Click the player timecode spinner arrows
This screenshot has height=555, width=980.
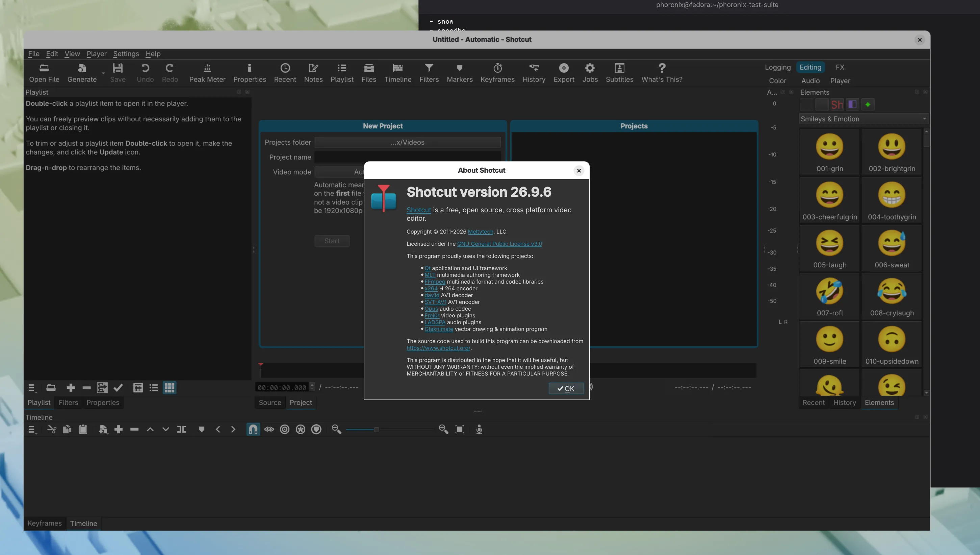coord(312,387)
